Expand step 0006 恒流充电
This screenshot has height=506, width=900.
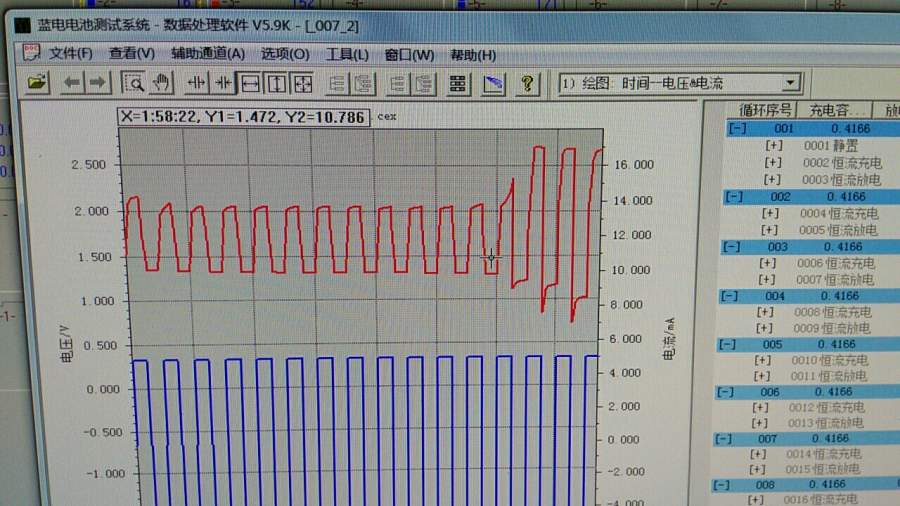tap(767, 263)
